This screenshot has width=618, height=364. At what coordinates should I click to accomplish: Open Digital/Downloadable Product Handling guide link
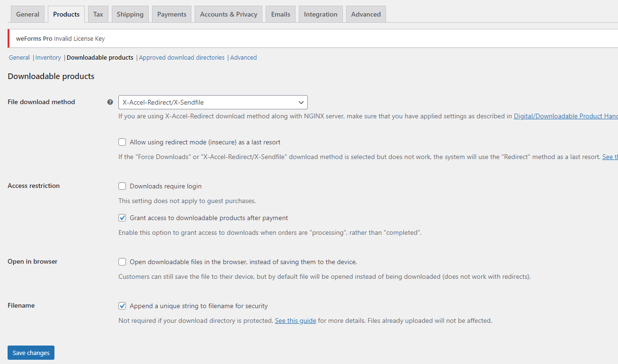click(566, 116)
